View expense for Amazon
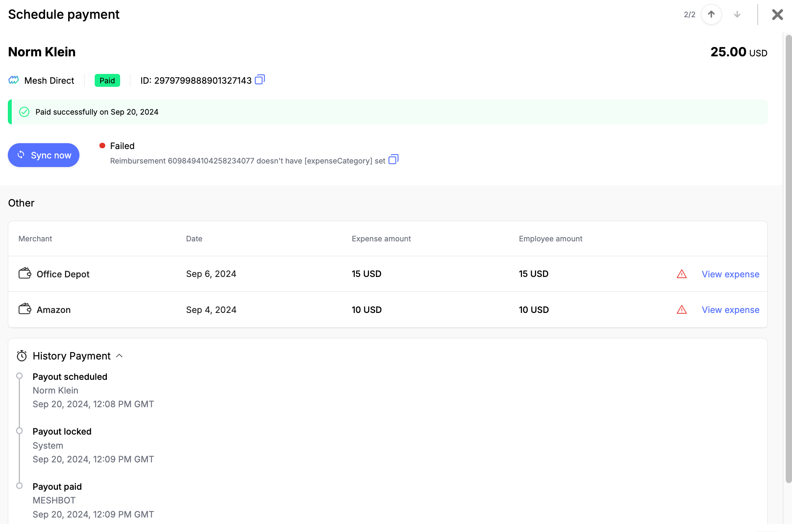Image resolution: width=792 pixels, height=532 pixels. tap(730, 310)
